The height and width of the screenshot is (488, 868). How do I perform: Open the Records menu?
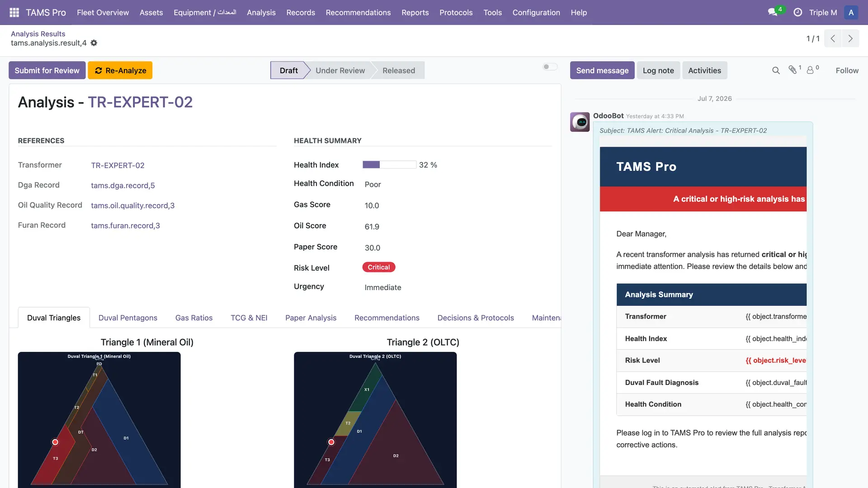tap(301, 13)
